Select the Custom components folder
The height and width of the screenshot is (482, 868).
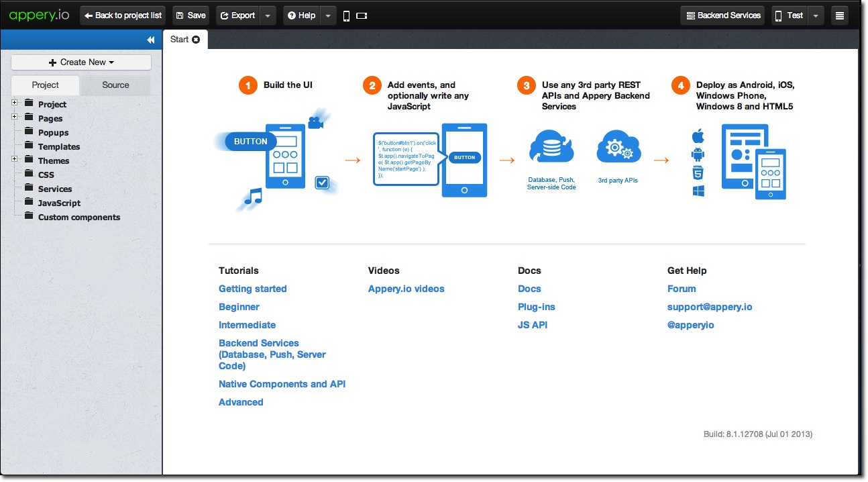point(79,217)
